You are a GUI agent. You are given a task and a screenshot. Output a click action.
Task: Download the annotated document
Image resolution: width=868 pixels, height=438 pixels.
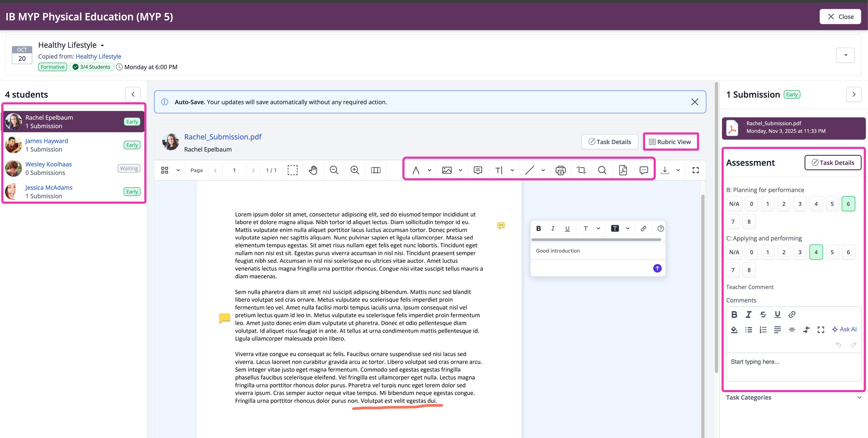[x=665, y=170]
